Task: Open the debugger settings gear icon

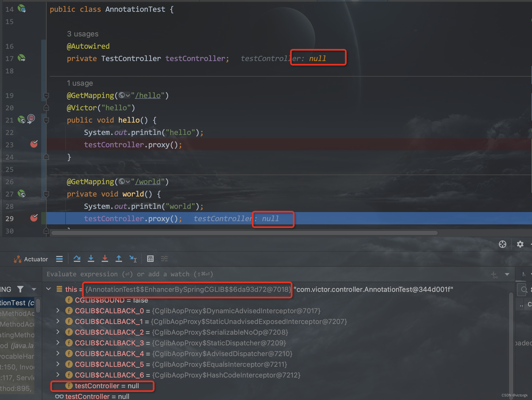Action: click(x=520, y=244)
